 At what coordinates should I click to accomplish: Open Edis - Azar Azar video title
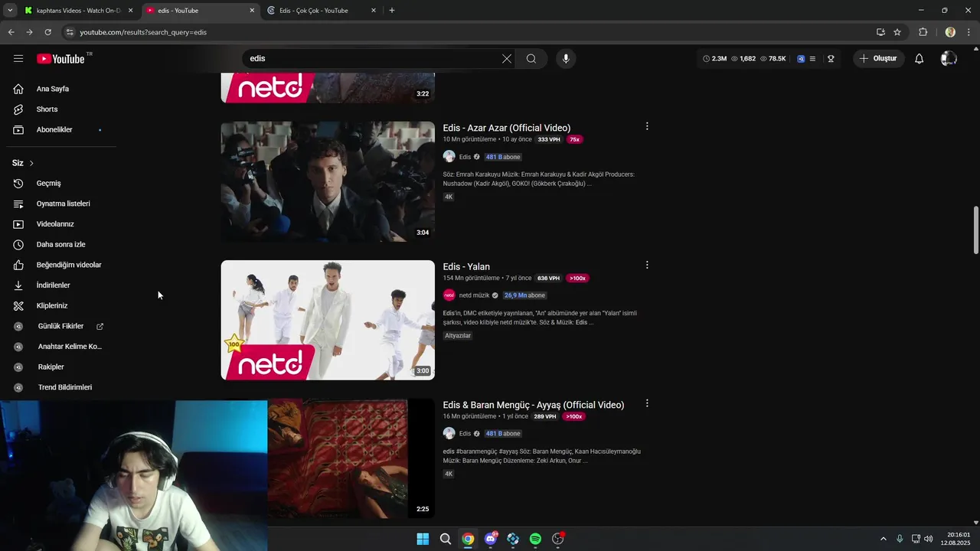[506, 128]
